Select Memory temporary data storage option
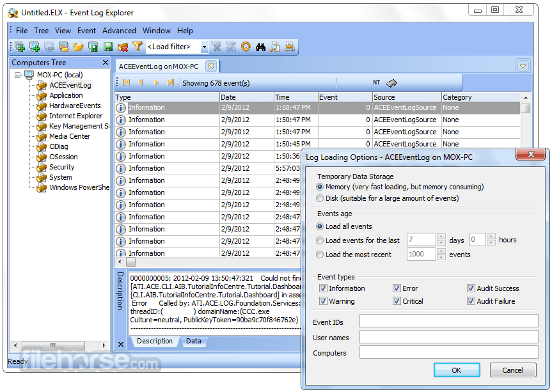This screenshot has width=552, height=392. (x=320, y=187)
